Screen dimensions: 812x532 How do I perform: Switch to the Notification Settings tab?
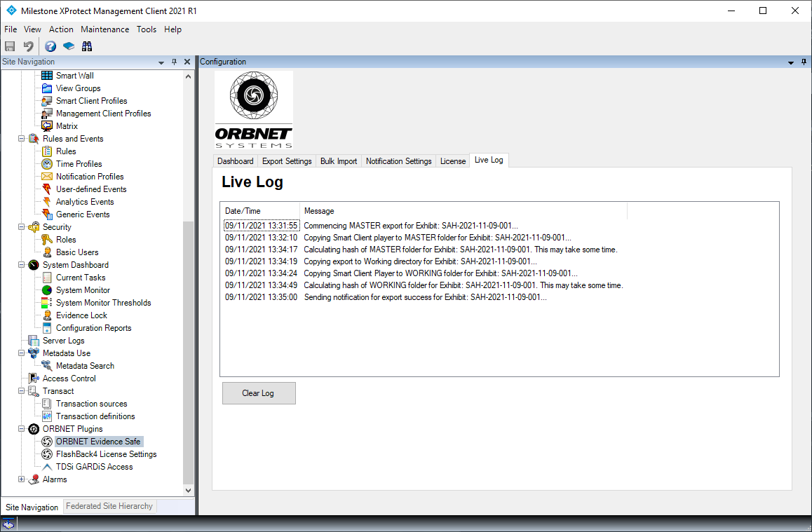tap(399, 161)
